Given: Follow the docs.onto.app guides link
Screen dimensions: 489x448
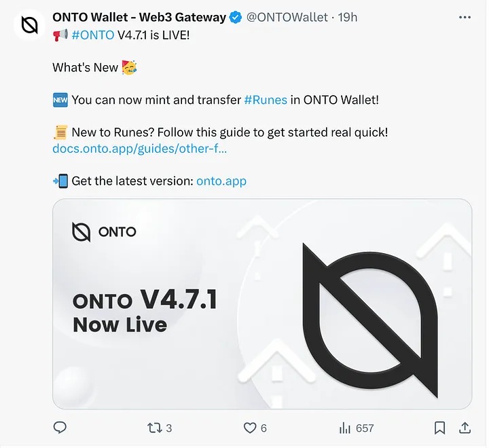Looking at the screenshot, I should [x=139, y=148].
